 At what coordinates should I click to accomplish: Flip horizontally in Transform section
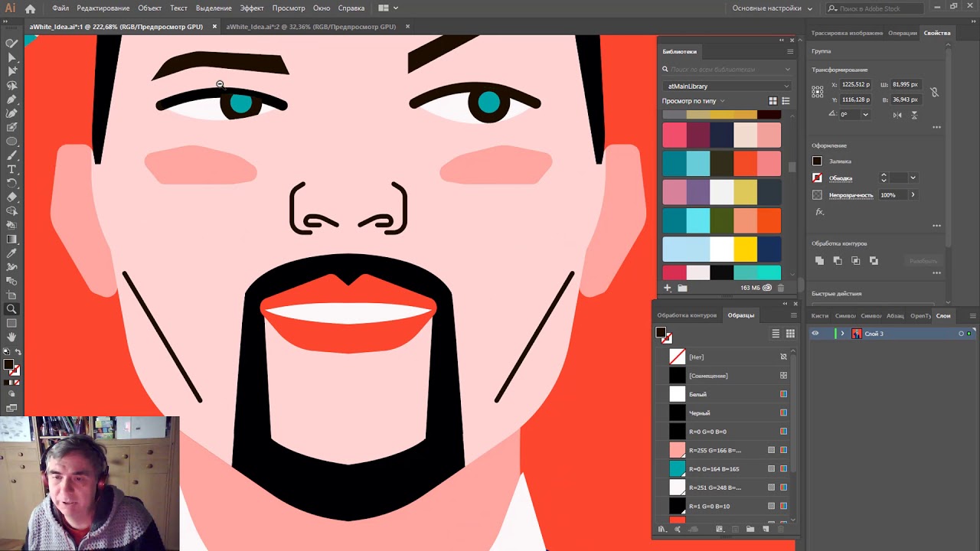(x=897, y=114)
